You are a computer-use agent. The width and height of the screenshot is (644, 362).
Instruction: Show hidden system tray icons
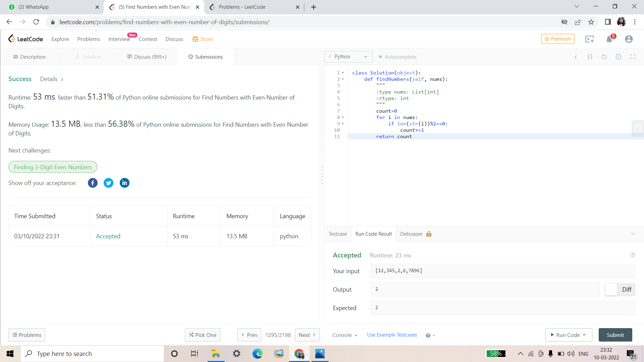point(520,354)
